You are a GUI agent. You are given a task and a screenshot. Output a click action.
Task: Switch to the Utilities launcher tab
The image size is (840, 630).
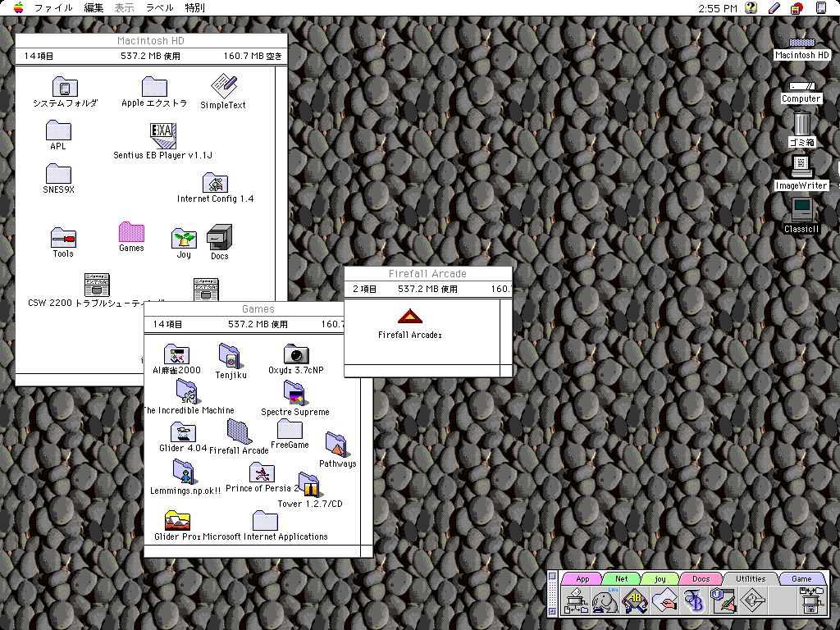(x=750, y=578)
